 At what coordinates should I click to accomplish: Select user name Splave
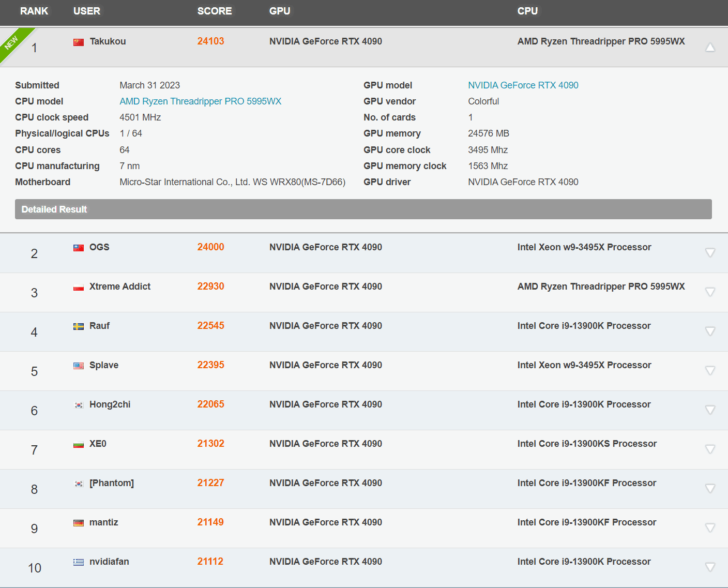pyautogui.click(x=104, y=365)
